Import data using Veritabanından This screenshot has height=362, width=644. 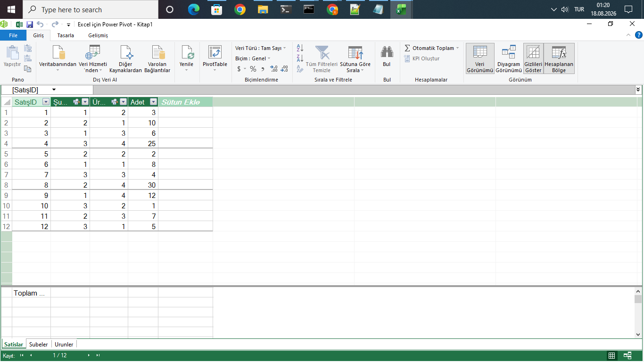pos(58,59)
